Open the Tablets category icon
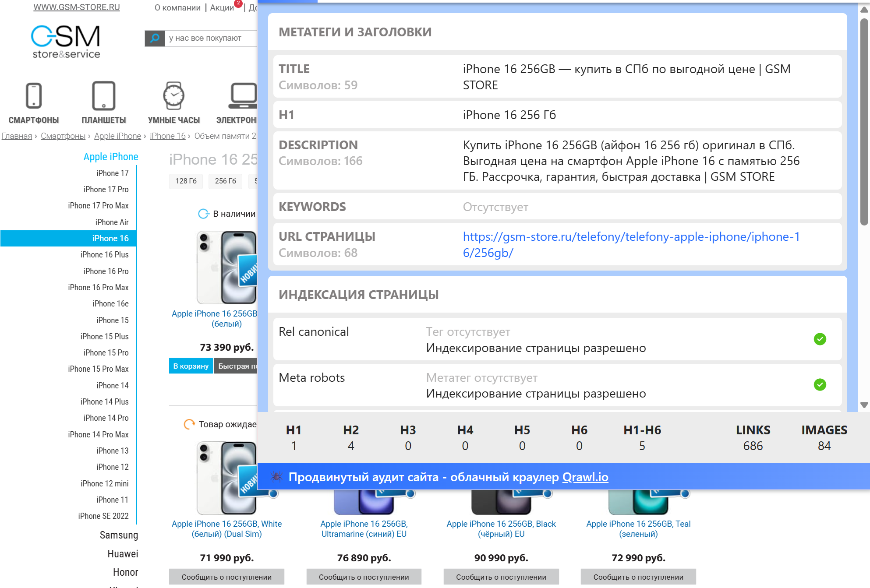This screenshot has height=588, width=870. coord(103,95)
